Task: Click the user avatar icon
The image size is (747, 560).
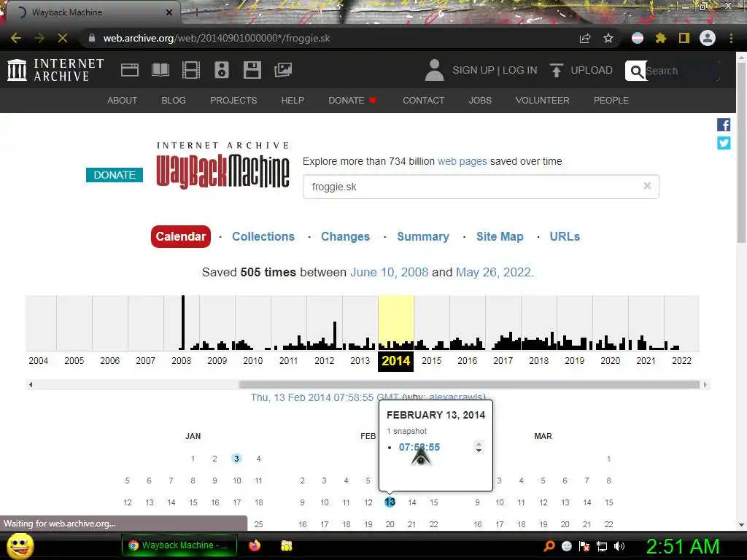Action: coord(434,70)
